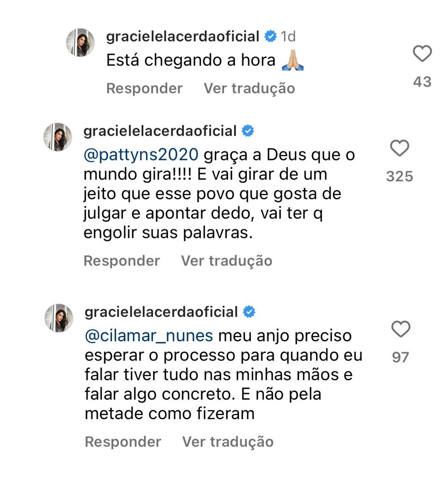Click the verified badge on the second comment
448x482 pixels.
(x=247, y=131)
